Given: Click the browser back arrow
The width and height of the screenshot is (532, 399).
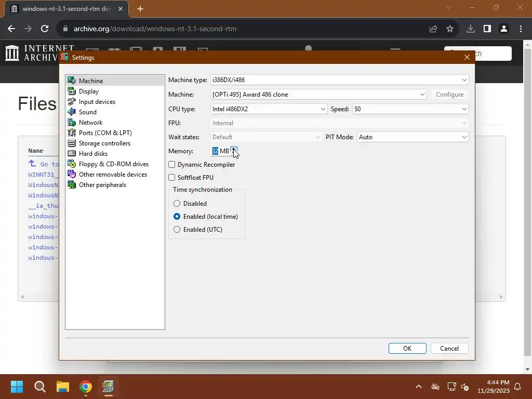Looking at the screenshot, I should (11, 29).
